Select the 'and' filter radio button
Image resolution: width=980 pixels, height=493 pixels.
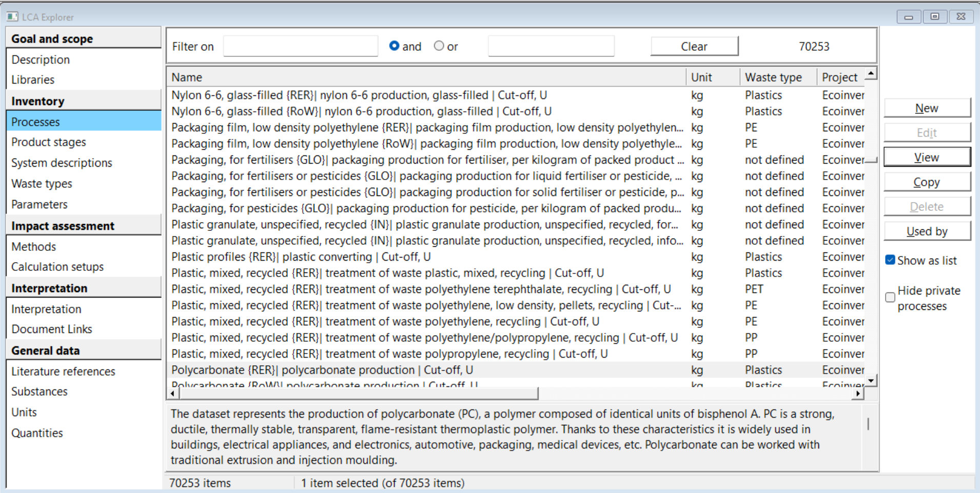(394, 46)
